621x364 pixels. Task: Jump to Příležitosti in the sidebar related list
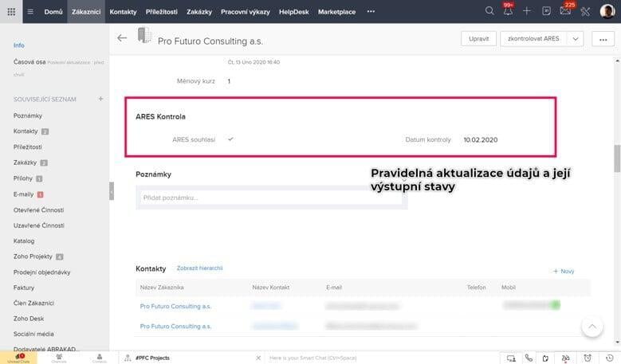coord(27,147)
